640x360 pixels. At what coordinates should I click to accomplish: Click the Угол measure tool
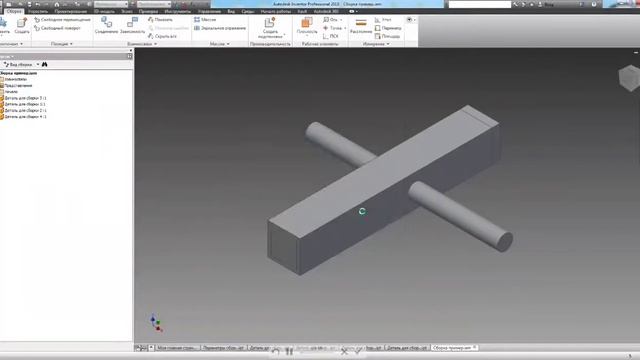[383, 20]
